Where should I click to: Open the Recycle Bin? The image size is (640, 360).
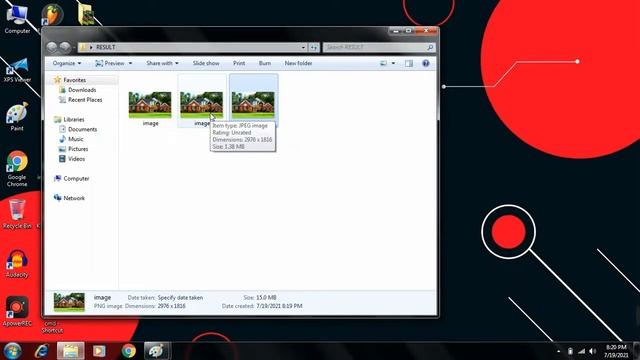[17, 214]
